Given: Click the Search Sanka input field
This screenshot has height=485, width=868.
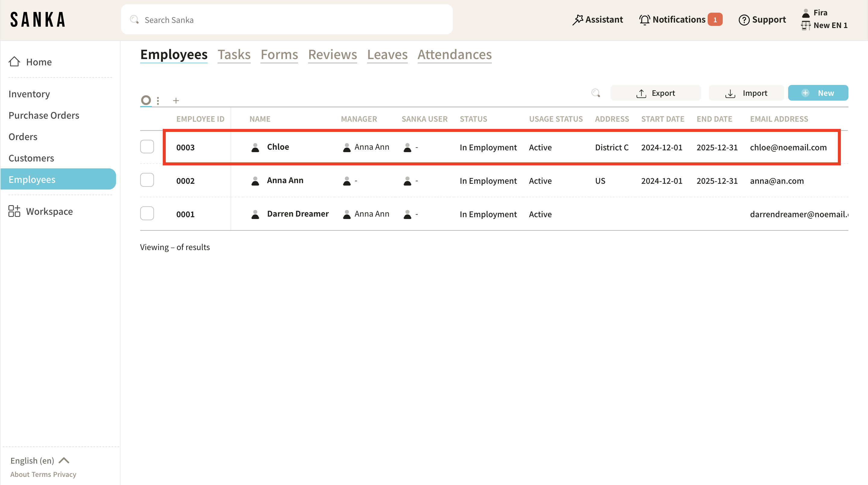Looking at the screenshot, I should coord(286,20).
